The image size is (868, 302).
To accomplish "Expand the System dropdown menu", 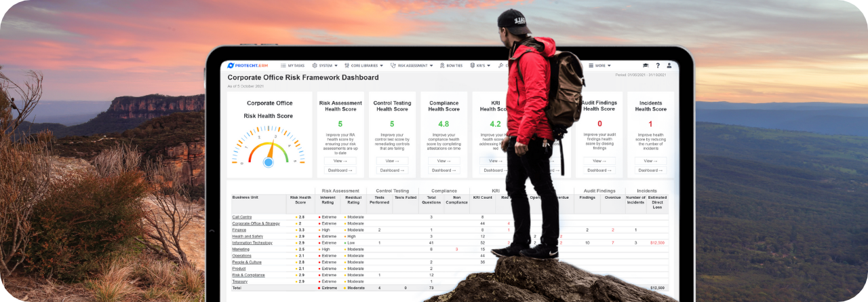I will click(x=325, y=66).
